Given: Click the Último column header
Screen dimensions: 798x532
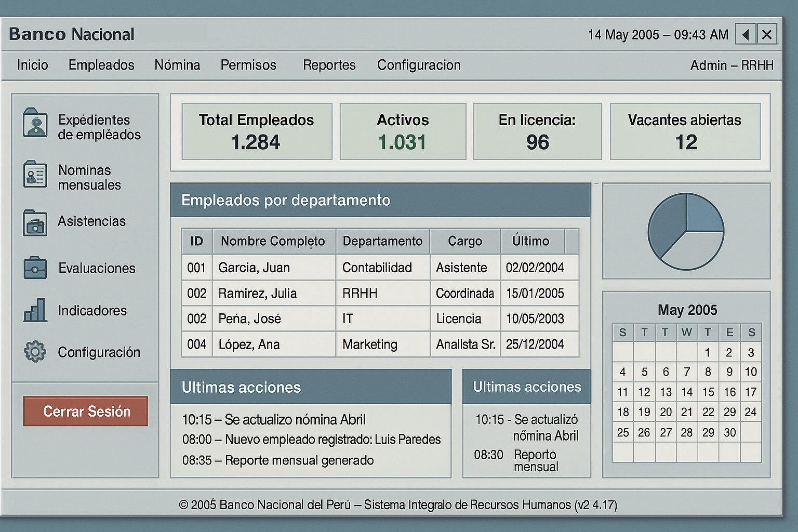Looking at the screenshot, I should (530, 241).
